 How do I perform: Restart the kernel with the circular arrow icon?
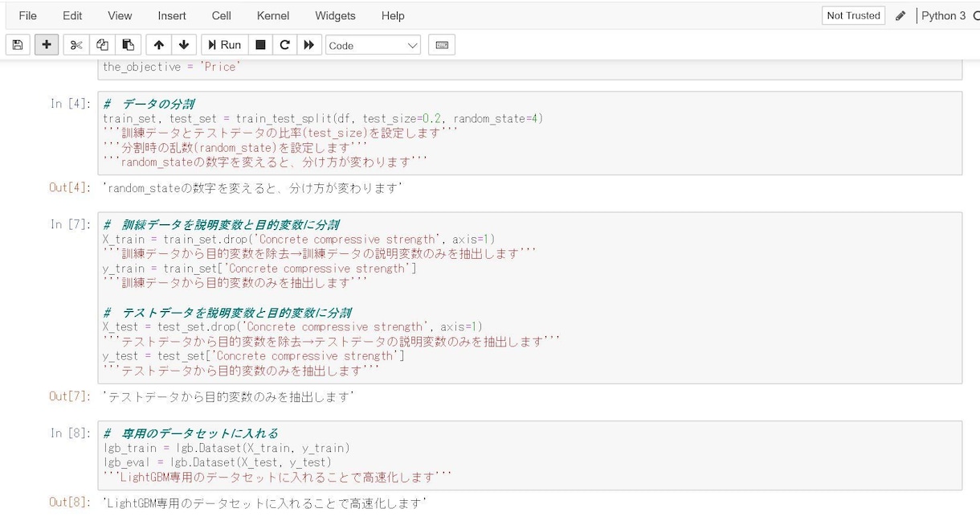(x=284, y=45)
